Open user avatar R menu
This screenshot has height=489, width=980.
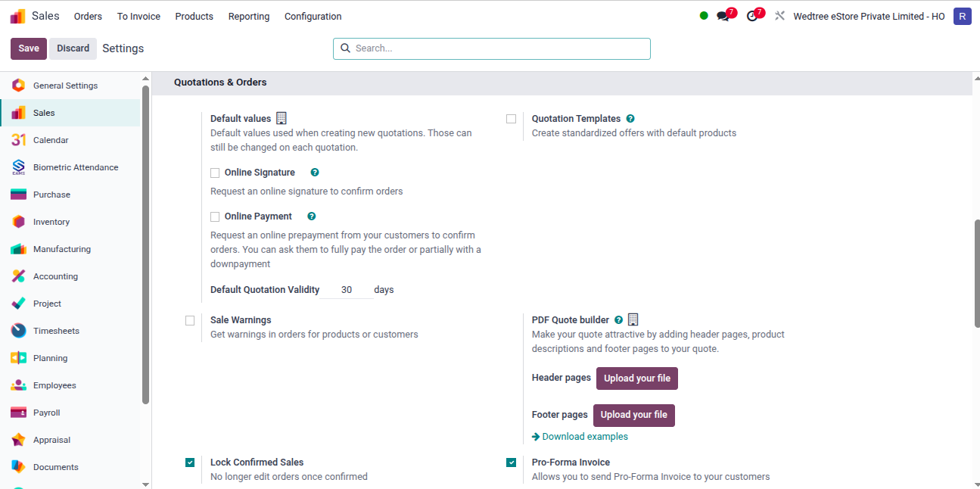[963, 16]
